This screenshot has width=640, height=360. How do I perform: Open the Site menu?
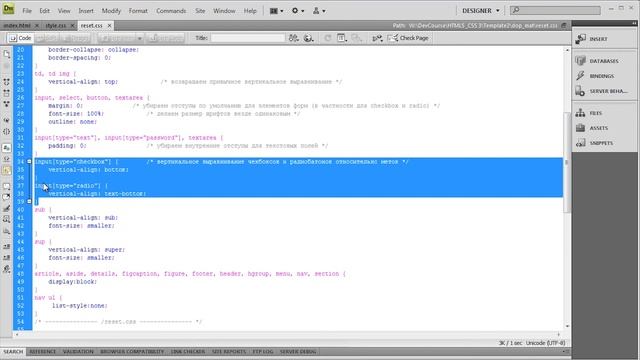[200, 11]
